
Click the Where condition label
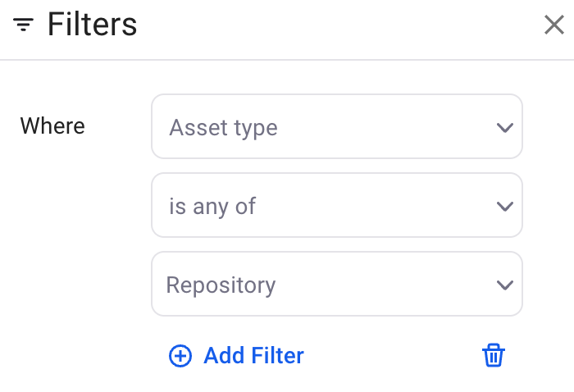coord(52,125)
